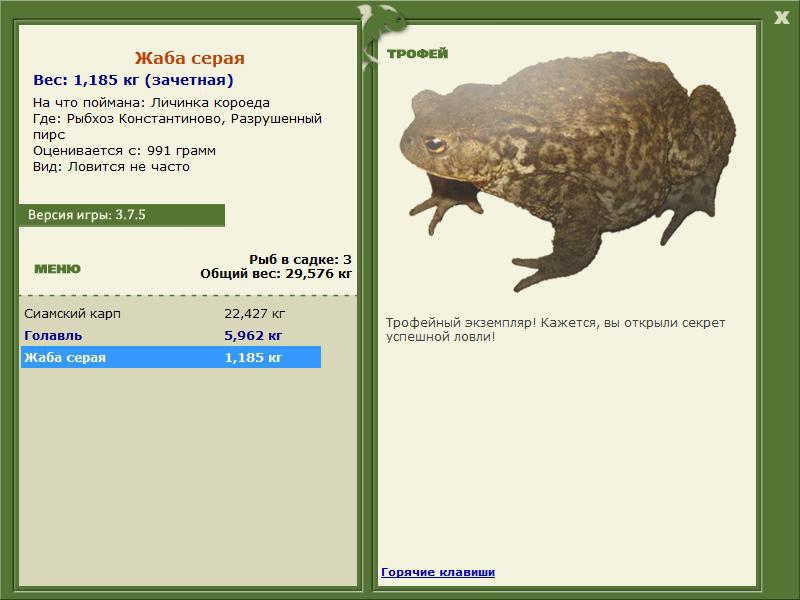
Task: Click the Рыб в садке: 3 counter
Action: [300, 259]
